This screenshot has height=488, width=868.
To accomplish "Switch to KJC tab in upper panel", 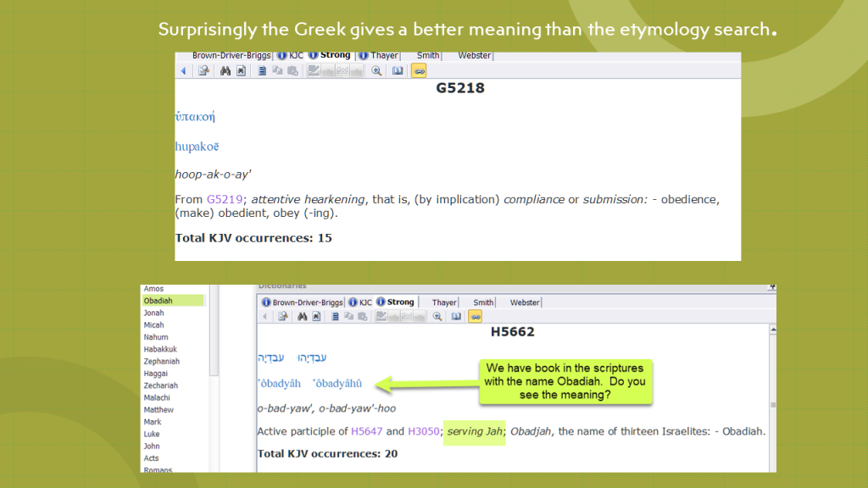I will click(x=290, y=55).
